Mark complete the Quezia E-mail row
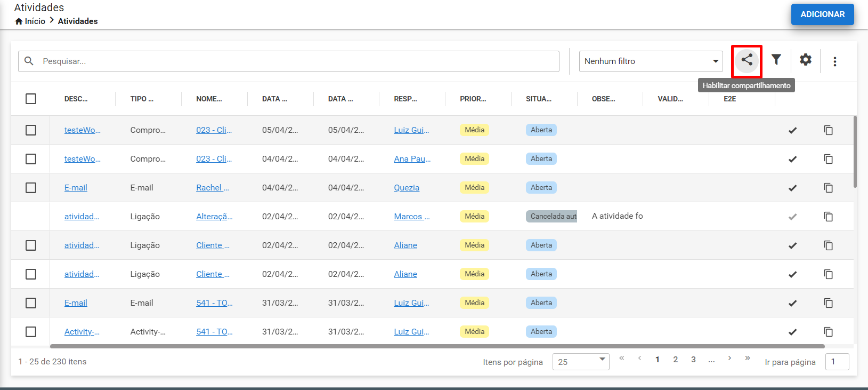Image resolution: width=868 pixels, height=390 pixels. [x=792, y=188]
